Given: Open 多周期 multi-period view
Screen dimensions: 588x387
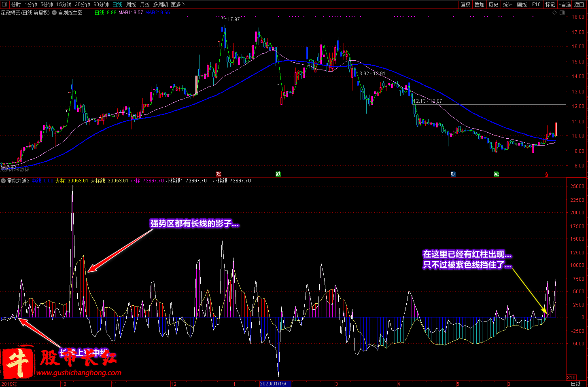Looking at the screenshot, I should point(160,4).
